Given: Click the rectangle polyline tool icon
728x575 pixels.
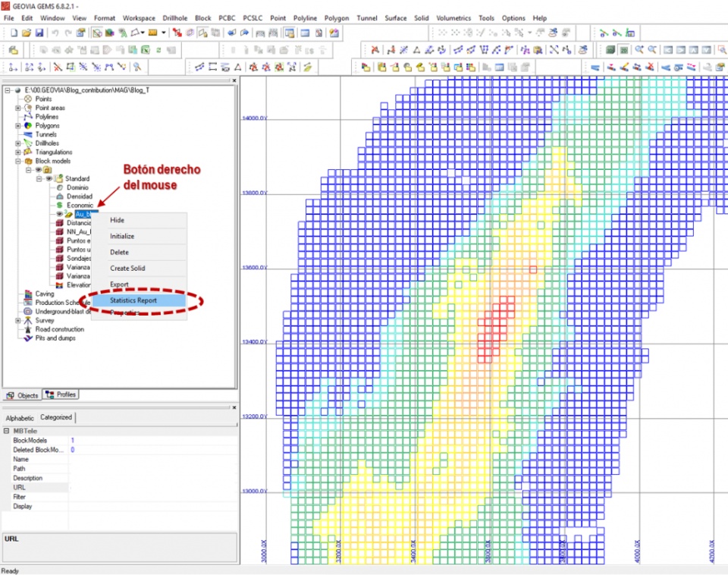Looking at the screenshot, I should 212,67.
